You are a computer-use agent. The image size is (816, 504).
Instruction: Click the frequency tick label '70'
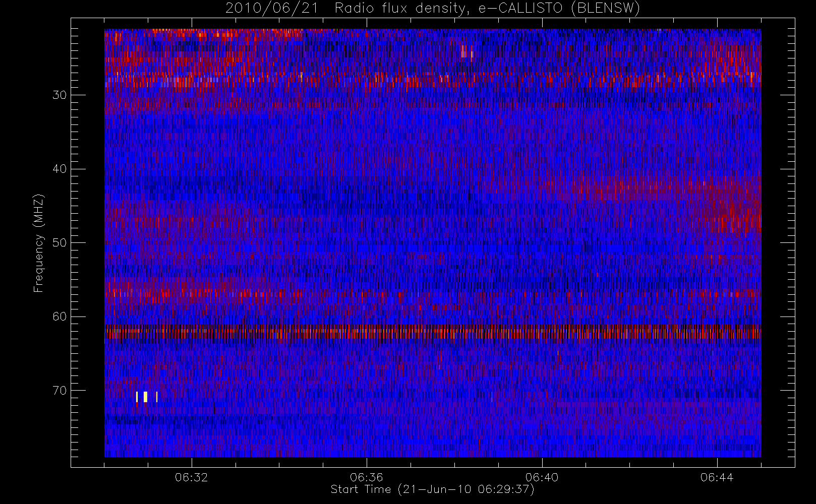[60, 391]
